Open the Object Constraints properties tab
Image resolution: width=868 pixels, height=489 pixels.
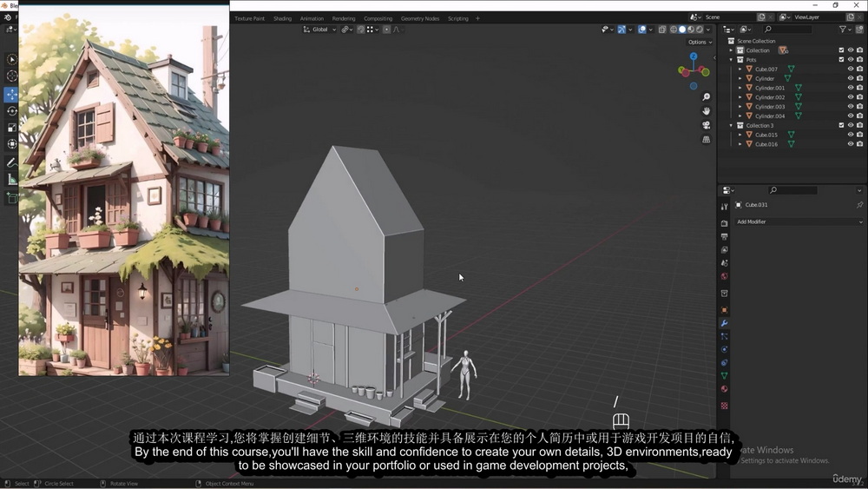(724, 363)
